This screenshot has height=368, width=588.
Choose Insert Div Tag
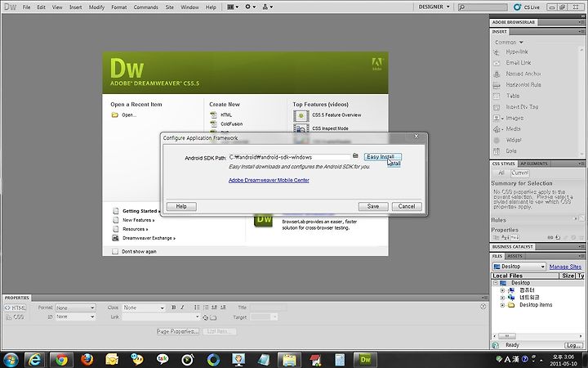coord(522,106)
